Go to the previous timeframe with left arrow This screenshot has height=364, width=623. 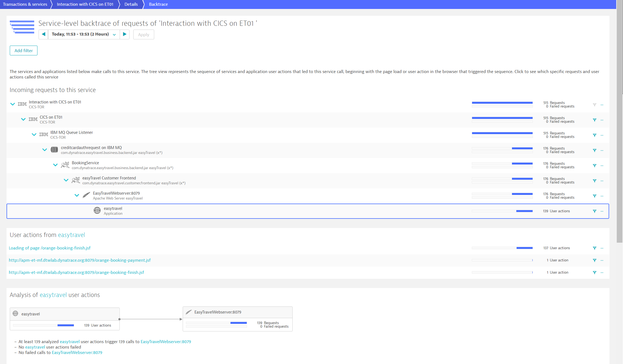pyautogui.click(x=43, y=34)
